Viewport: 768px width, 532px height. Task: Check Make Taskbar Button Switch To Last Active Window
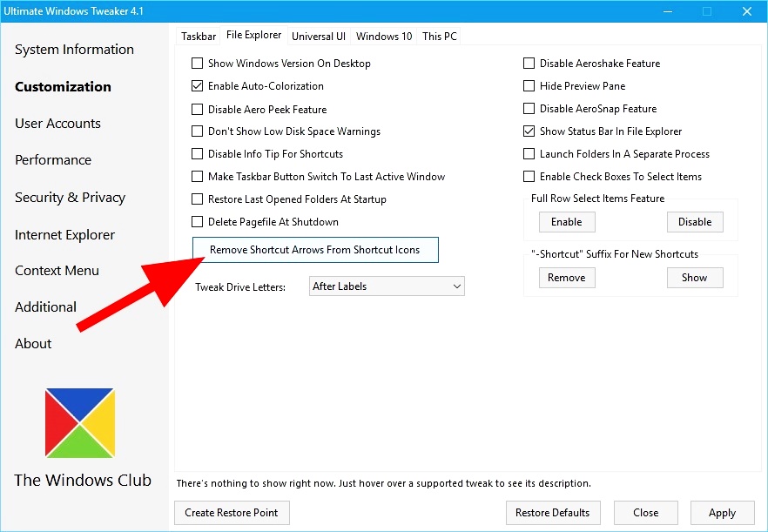[197, 177]
